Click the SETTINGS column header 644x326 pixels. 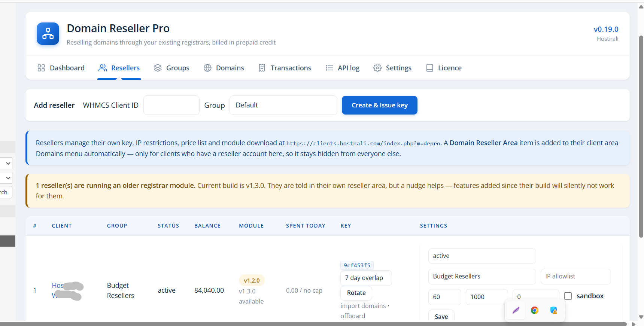click(434, 226)
